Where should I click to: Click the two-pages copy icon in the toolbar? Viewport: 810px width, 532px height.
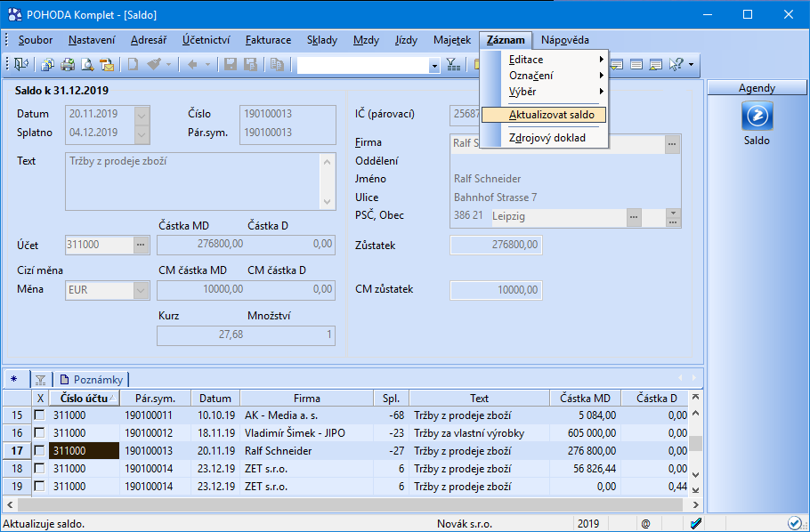tap(278, 64)
